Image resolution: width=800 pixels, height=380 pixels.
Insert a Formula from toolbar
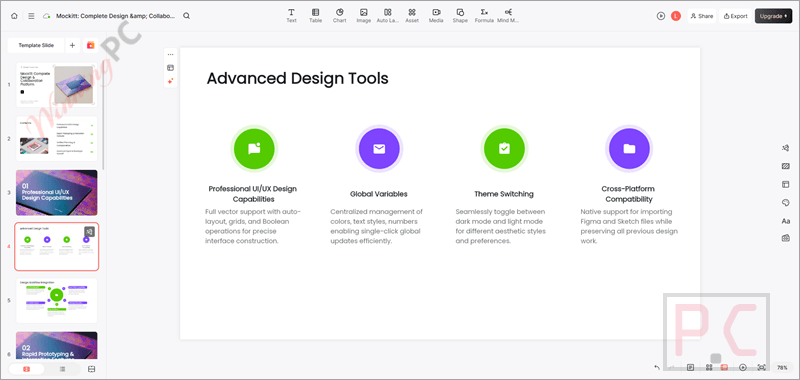click(484, 15)
